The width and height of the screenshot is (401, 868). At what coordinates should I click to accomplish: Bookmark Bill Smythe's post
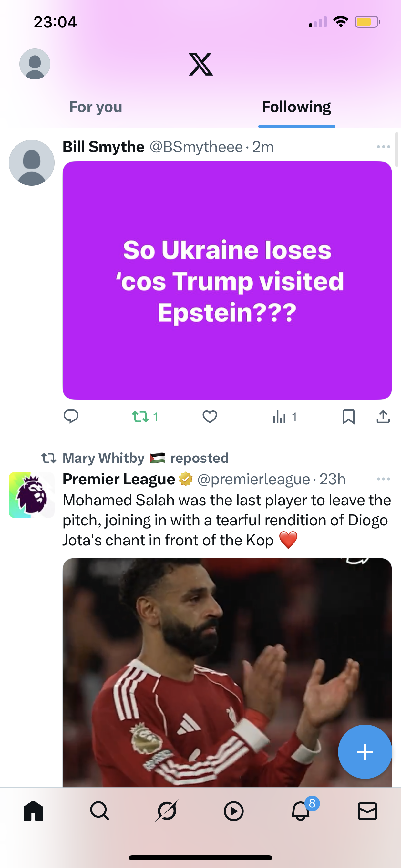pyautogui.click(x=348, y=417)
